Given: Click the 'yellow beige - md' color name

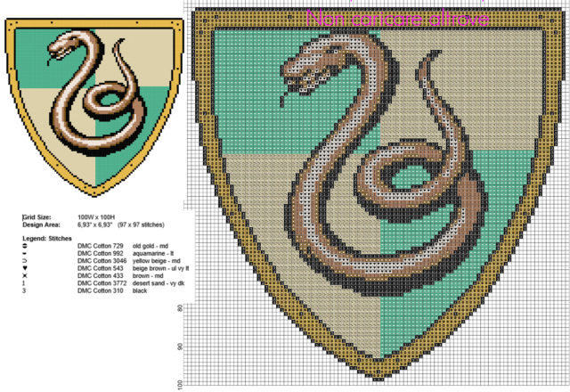Looking at the screenshot, I should [x=157, y=261].
